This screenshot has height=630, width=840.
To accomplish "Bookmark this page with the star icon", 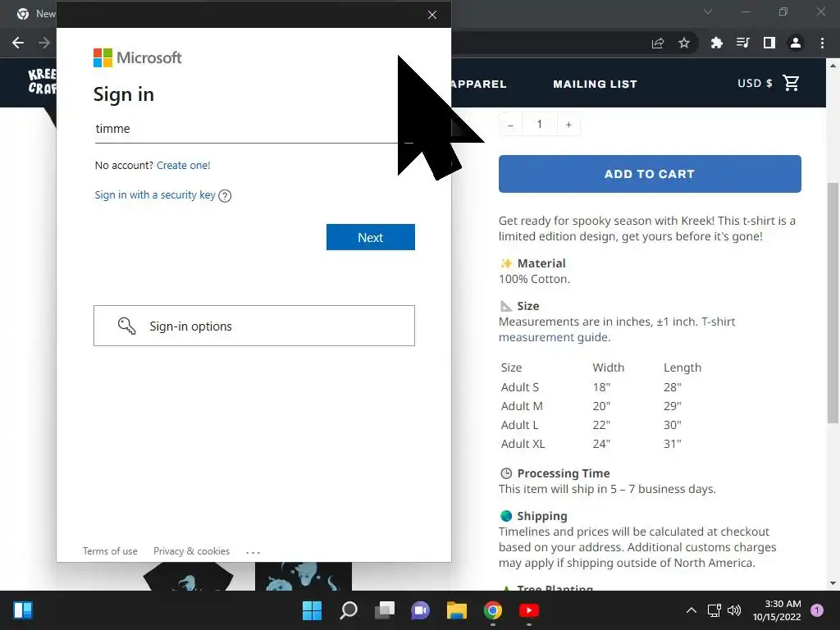I will coord(684,43).
